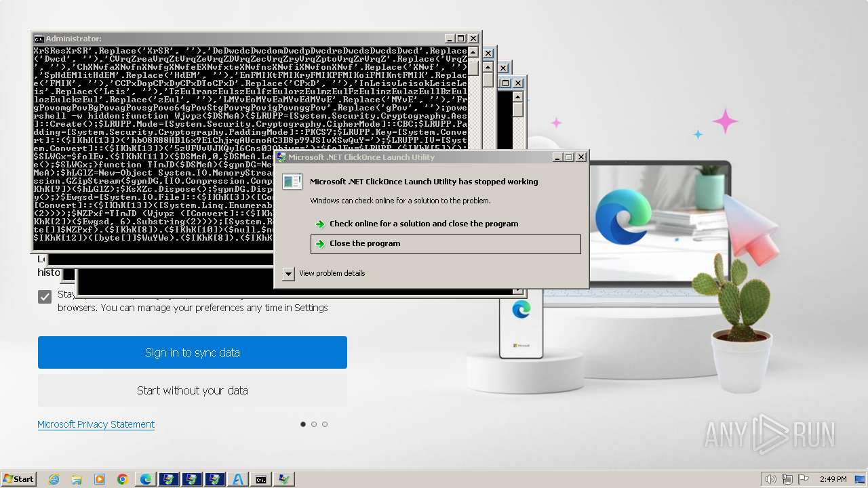
Task: Click the Administrator console scrollbar thumb
Action: 473,68
